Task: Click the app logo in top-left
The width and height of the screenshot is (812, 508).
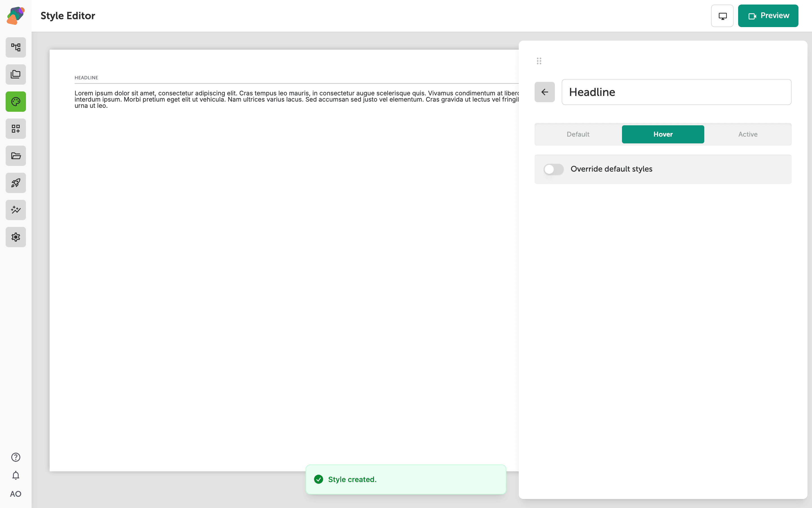Action: tap(16, 16)
